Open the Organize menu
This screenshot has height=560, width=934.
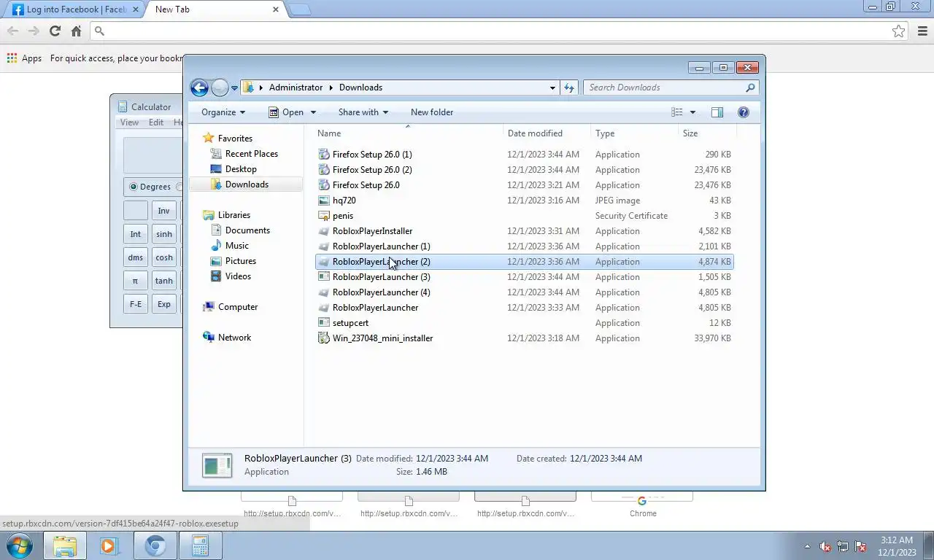(223, 112)
